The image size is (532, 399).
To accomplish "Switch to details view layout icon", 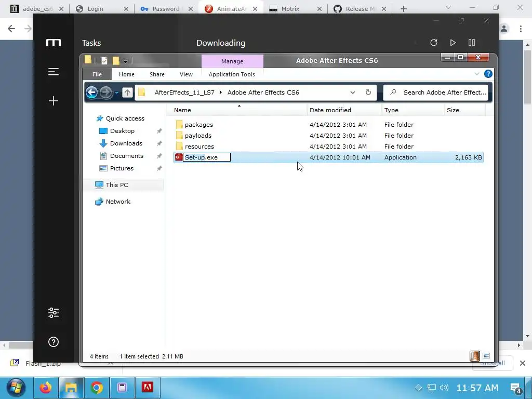I will coord(475,356).
